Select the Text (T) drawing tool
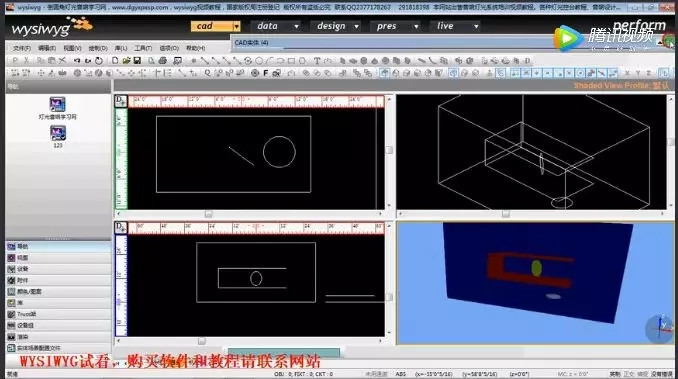 [317, 61]
